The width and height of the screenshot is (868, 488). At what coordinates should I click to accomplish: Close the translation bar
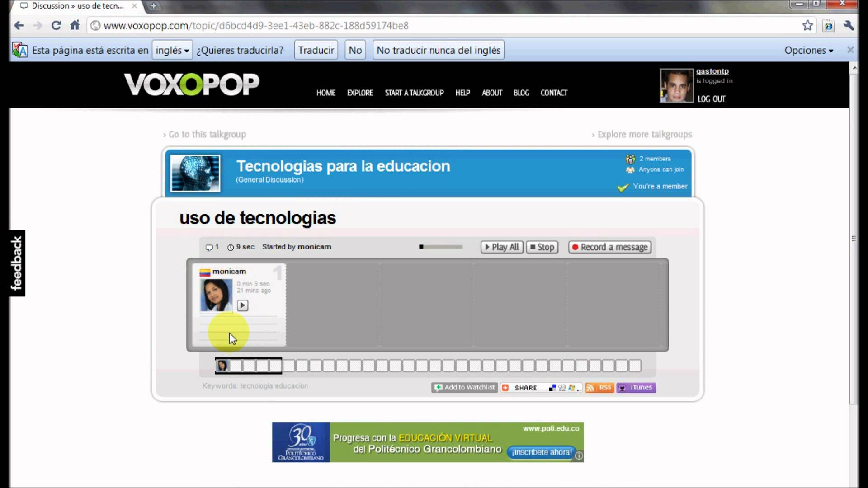pyautogui.click(x=850, y=50)
